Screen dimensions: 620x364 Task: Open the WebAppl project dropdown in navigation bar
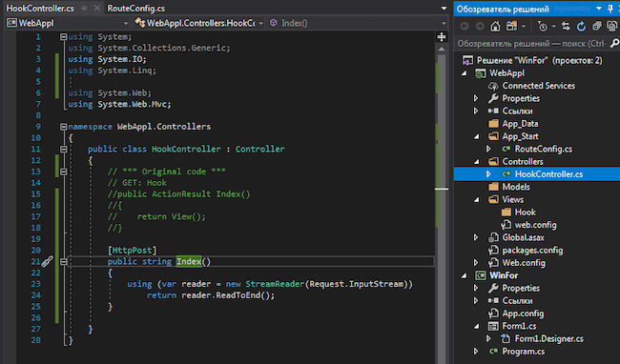(x=68, y=23)
